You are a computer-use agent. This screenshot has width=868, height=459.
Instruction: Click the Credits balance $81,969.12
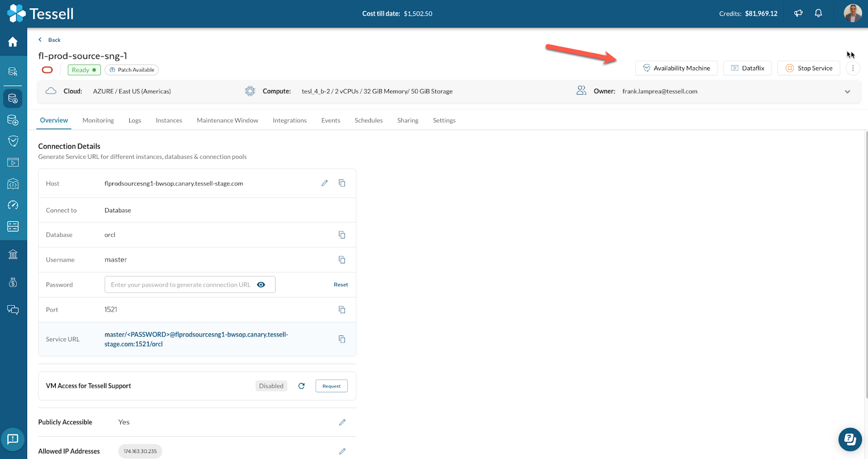[761, 14]
